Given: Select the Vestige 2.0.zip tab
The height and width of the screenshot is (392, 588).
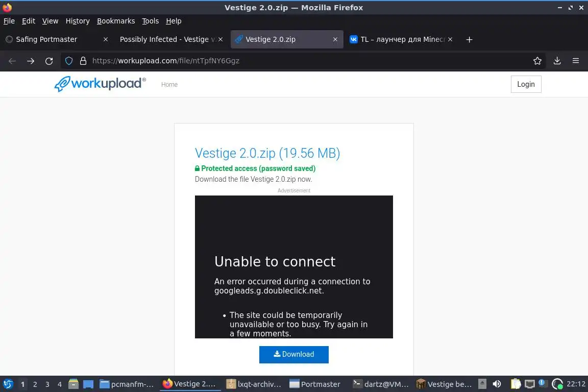Looking at the screenshot, I should (287, 39).
